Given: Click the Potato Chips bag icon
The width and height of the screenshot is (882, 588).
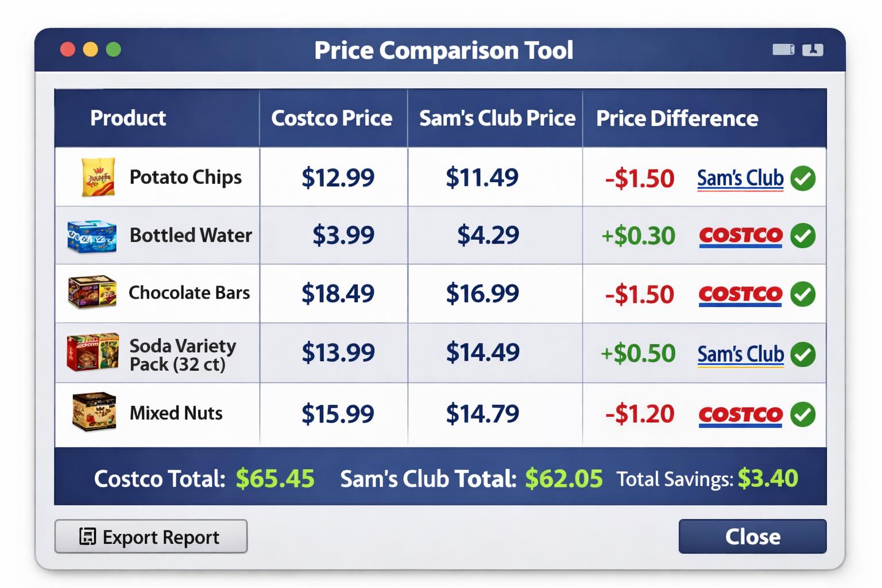Looking at the screenshot, I should tap(98, 177).
